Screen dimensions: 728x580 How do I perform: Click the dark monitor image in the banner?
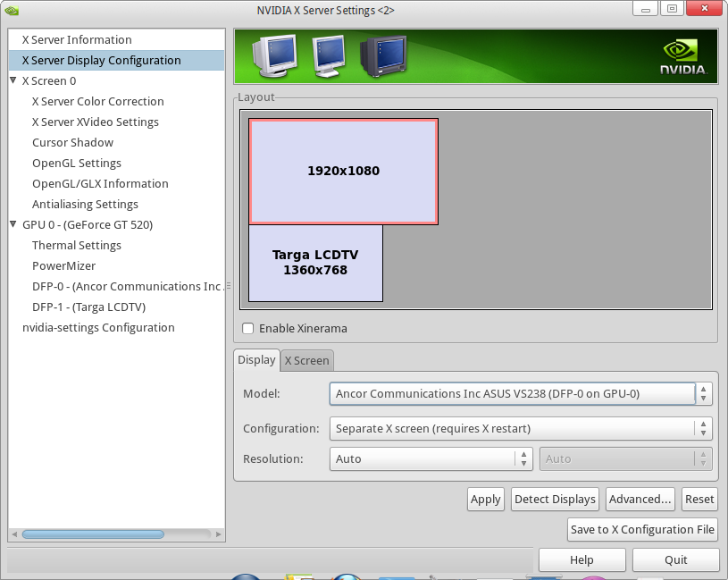coord(381,57)
